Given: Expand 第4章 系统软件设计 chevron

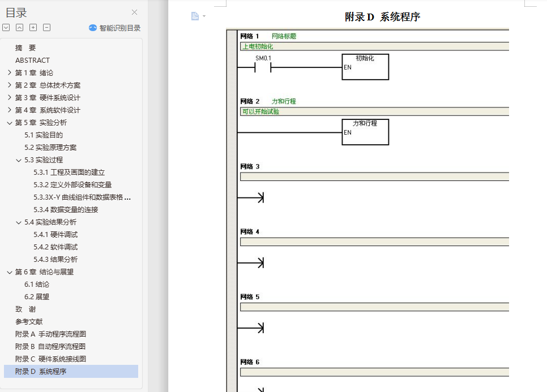Looking at the screenshot, I should pos(10,110).
